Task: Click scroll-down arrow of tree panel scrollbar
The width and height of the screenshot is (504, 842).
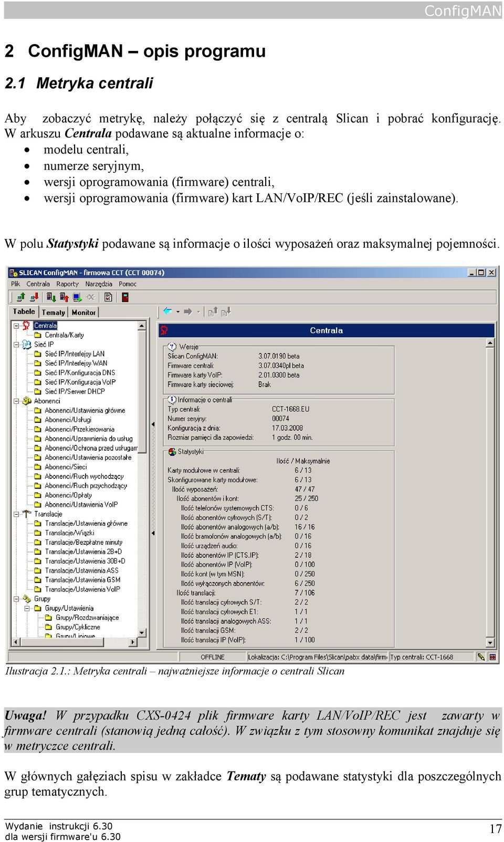Action: (x=142, y=633)
